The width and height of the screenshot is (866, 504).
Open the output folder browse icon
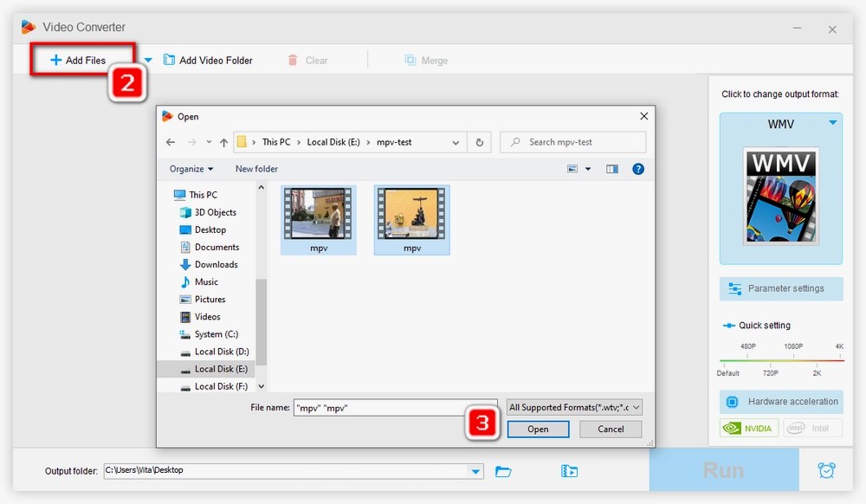tap(504, 471)
